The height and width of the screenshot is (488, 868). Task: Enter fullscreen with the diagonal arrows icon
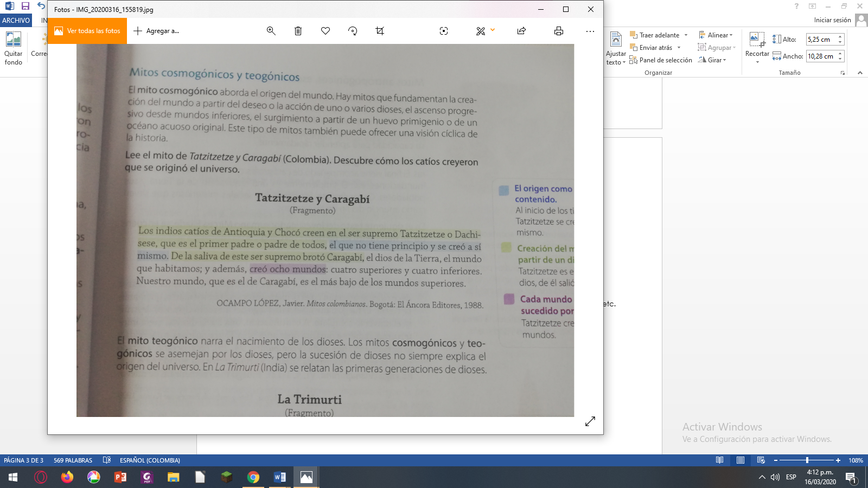pyautogui.click(x=590, y=421)
